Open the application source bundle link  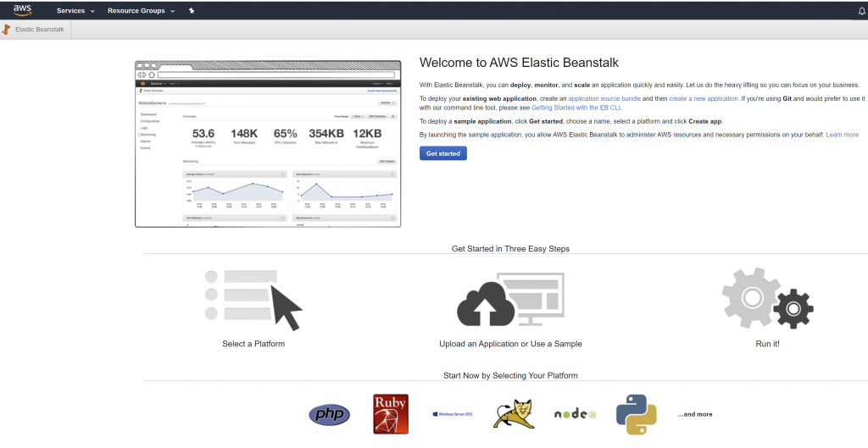604,98
